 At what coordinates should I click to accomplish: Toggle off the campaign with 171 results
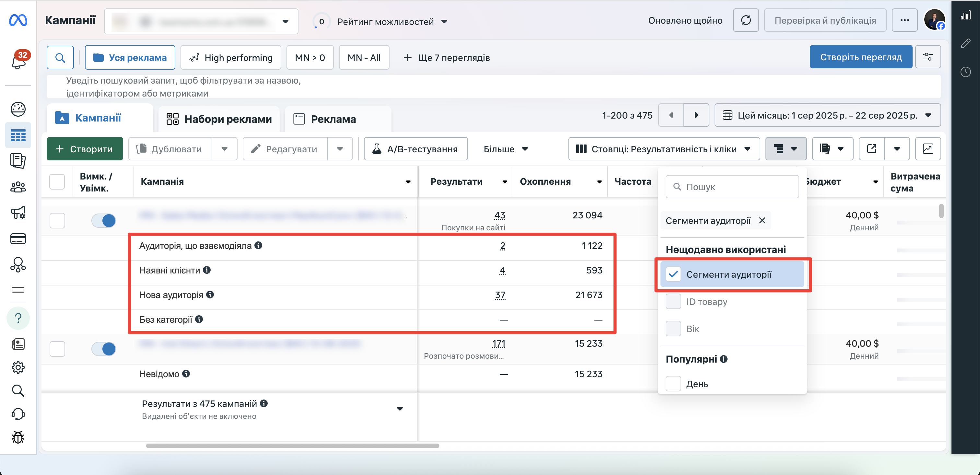click(103, 349)
